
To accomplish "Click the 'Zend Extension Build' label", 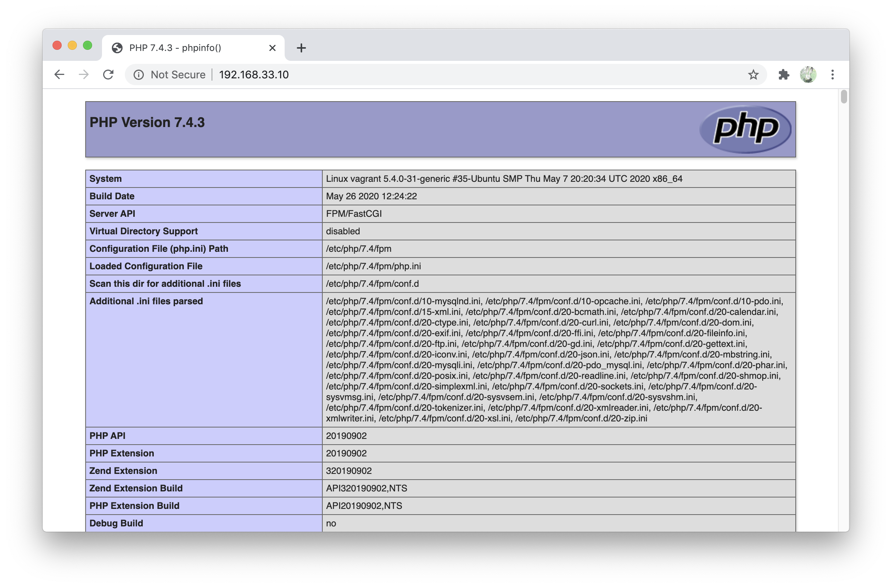I will point(136,488).
